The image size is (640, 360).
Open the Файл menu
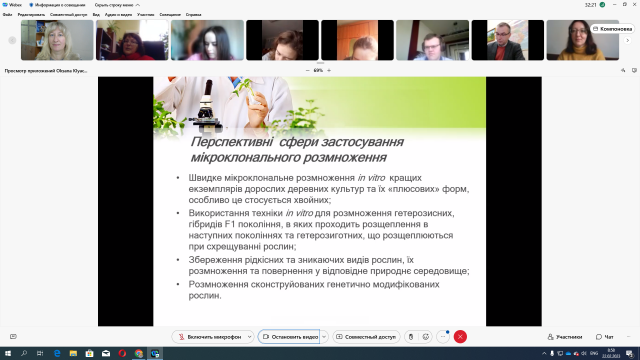(7, 15)
